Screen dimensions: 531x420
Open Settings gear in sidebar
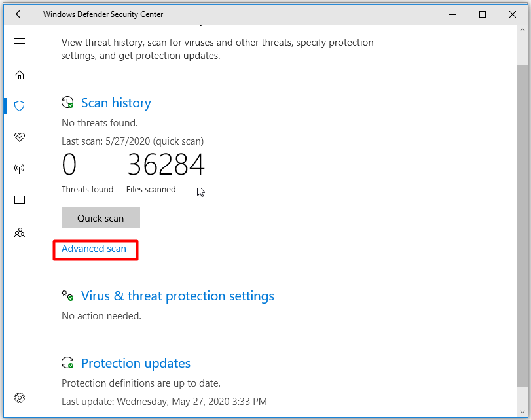tap(20, 398)
